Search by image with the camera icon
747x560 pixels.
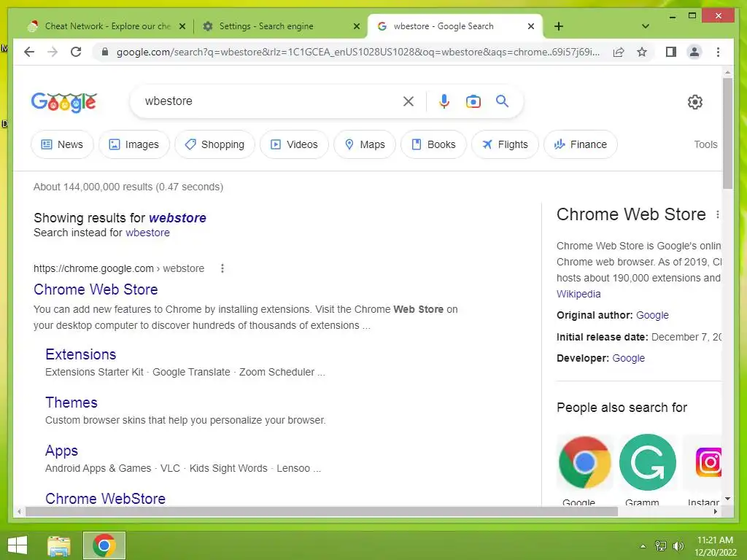pyautogui.click(x=473, y=101)
